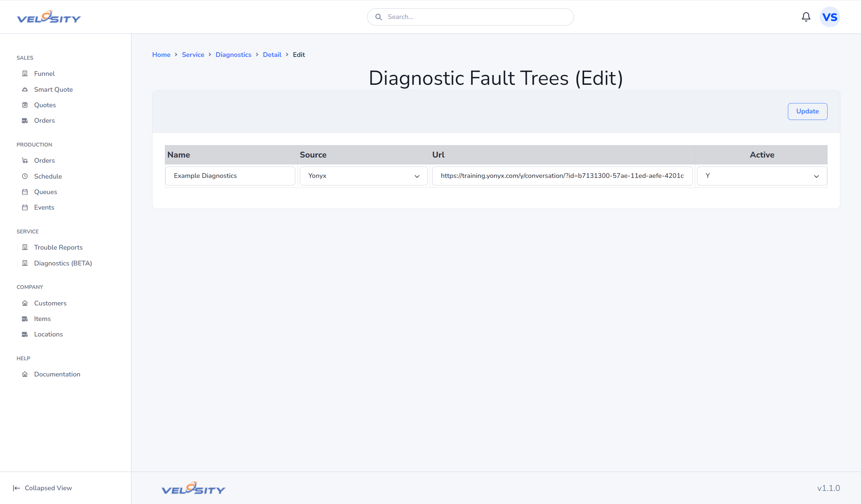Click the Name column header
Screen dimensions: 861x504
click(x=231, y=155)
